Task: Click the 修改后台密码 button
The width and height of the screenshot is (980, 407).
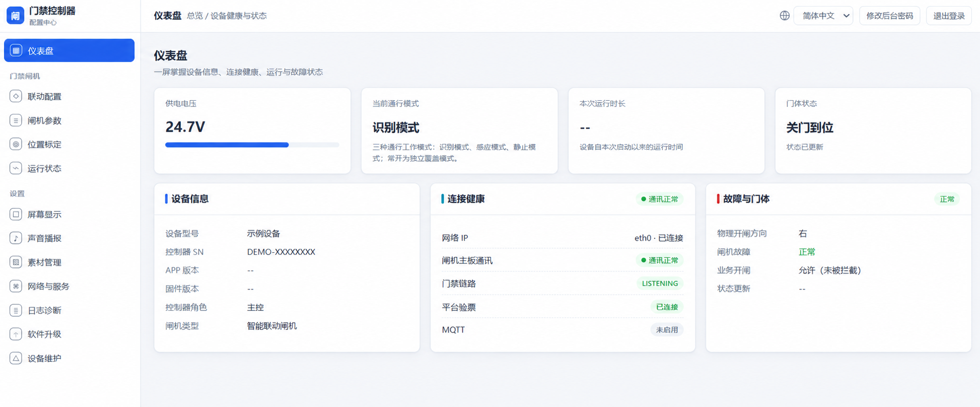Action: click(x=889, y=16)
